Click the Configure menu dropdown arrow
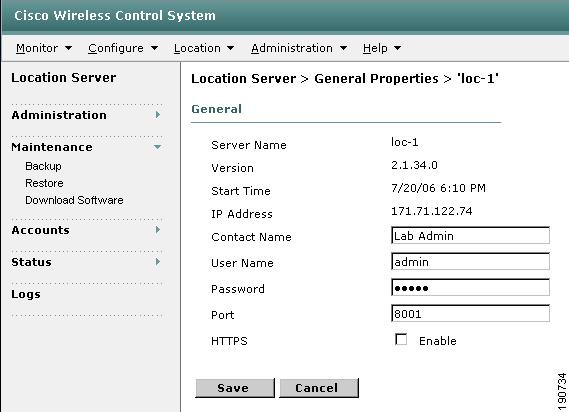Image resolution: width=569 pixels, height=412 pixels. coord(154,48)
